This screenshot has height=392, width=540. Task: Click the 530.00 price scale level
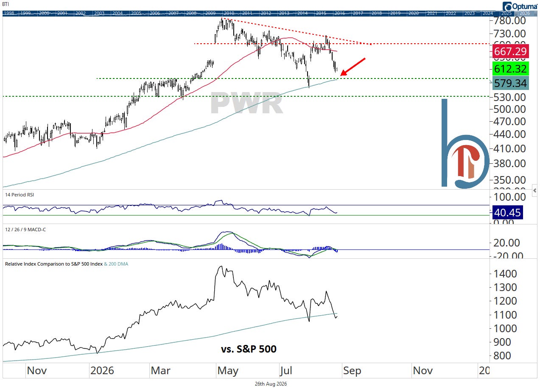pyautogui.click(x=509, y=97)
